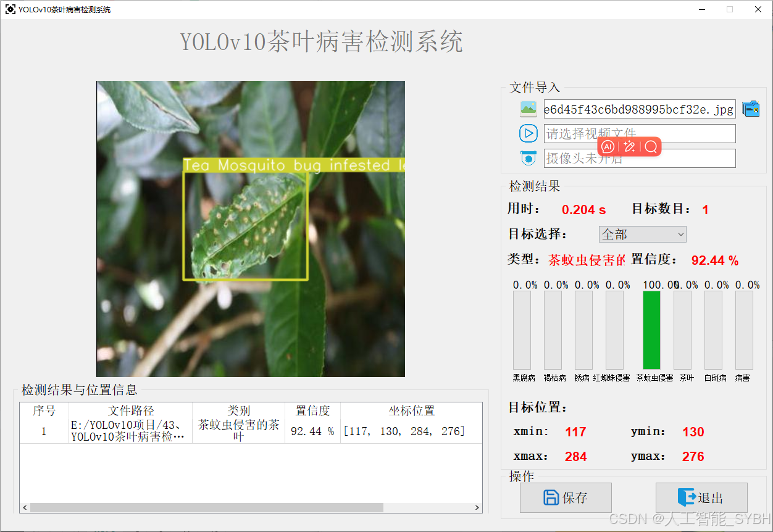
Task: Click the ymin value 130
Action: [x=693, y=432]
